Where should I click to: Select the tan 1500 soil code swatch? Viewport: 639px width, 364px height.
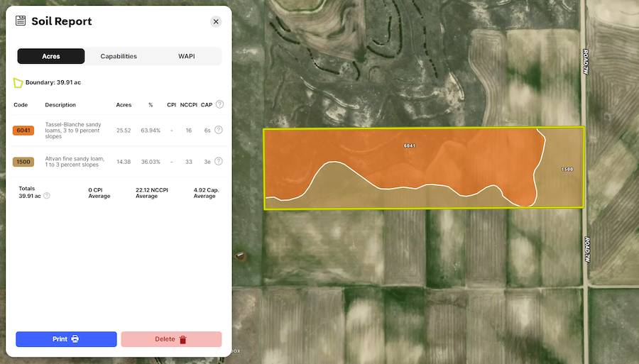[x=23, y=162]
